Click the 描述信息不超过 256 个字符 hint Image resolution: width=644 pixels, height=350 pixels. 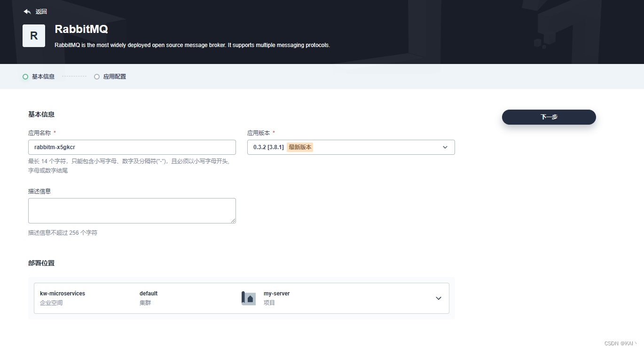(x=63, y=232)
